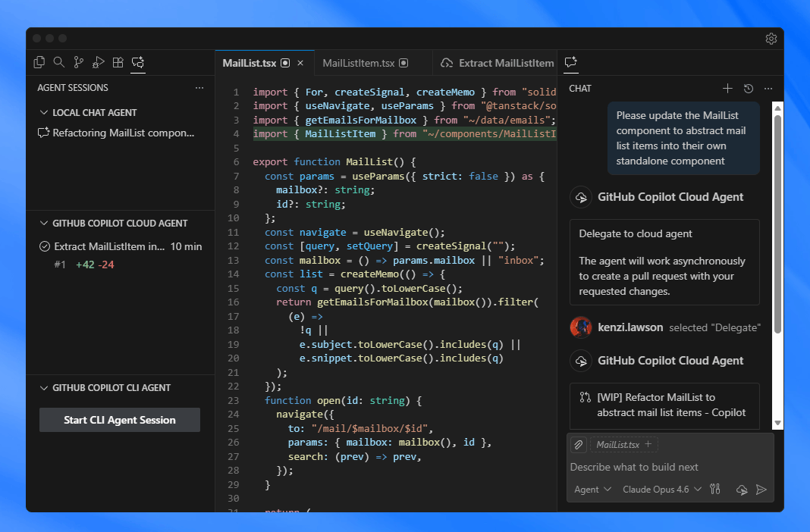Select the Source Control icon

click(79, 62)
